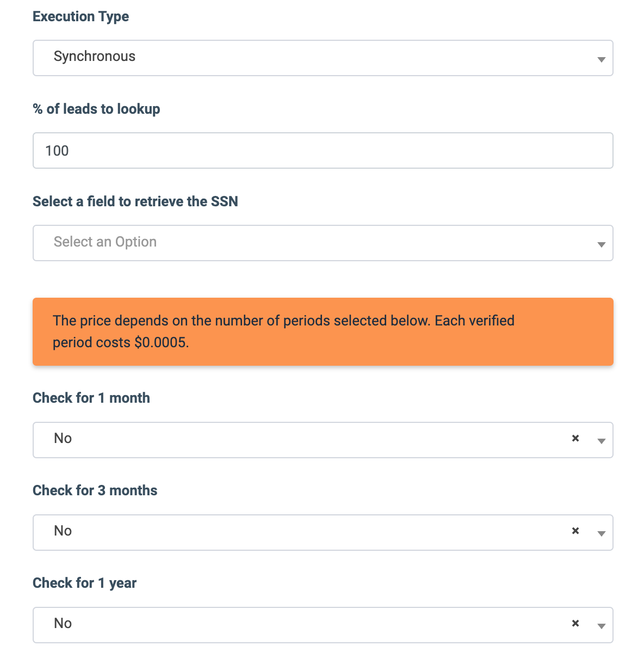Screen dimensions: 644x652
Task: Click the 'No' value under Check for 1 month
Action: [x=63, y=439]
